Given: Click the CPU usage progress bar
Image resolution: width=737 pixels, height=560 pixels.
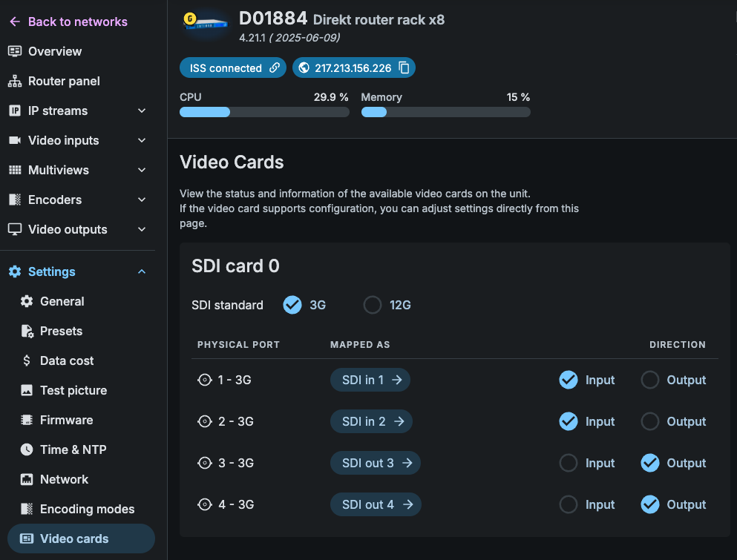Looking at the screenshot, I should coord(264,112).
